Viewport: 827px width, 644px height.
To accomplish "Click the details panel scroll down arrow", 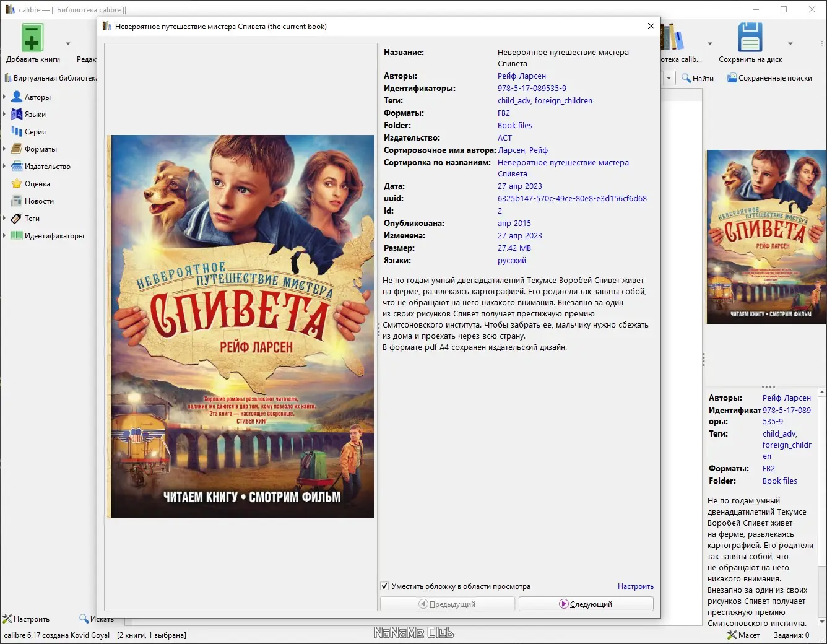I will point(822,622).
